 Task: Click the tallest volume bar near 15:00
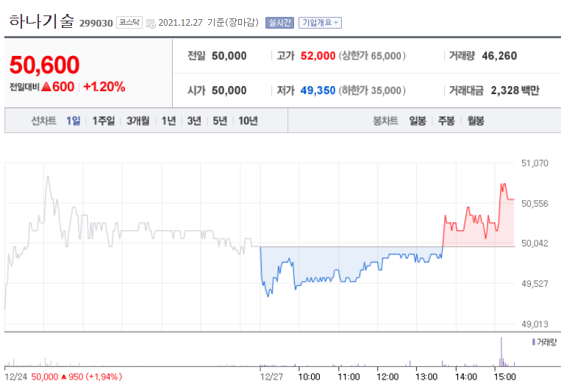coord(501,352)
